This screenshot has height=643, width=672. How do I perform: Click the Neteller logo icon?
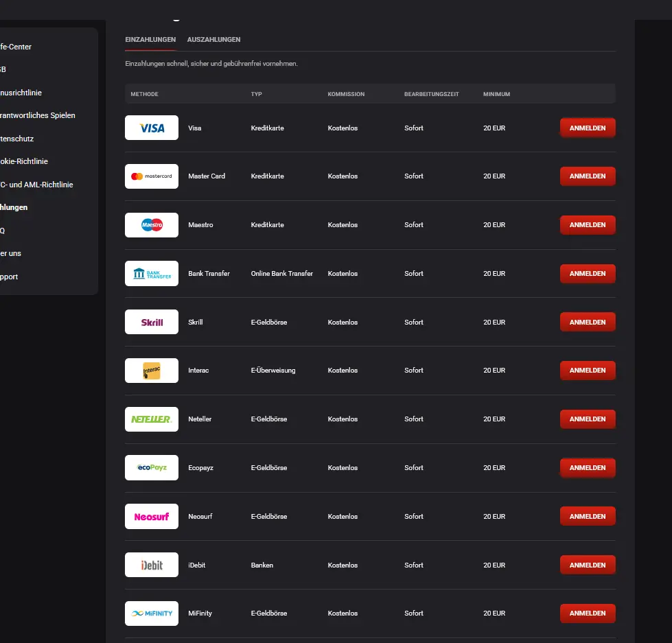[x=152, y=419]
